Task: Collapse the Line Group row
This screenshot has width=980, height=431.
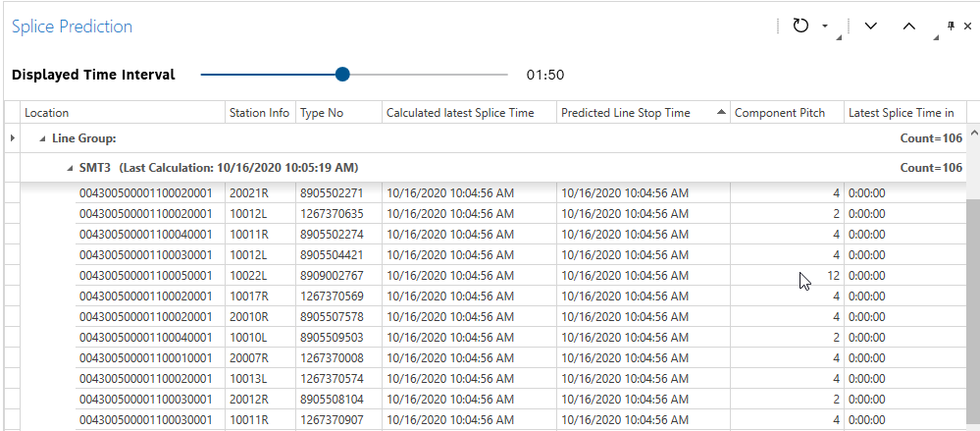Action: [x=42, y=138]
